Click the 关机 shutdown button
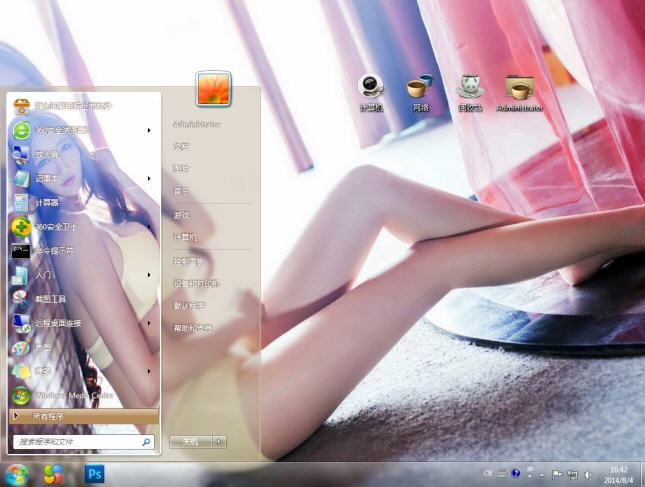Screen dimensions: 645x487 pos(190,441)
